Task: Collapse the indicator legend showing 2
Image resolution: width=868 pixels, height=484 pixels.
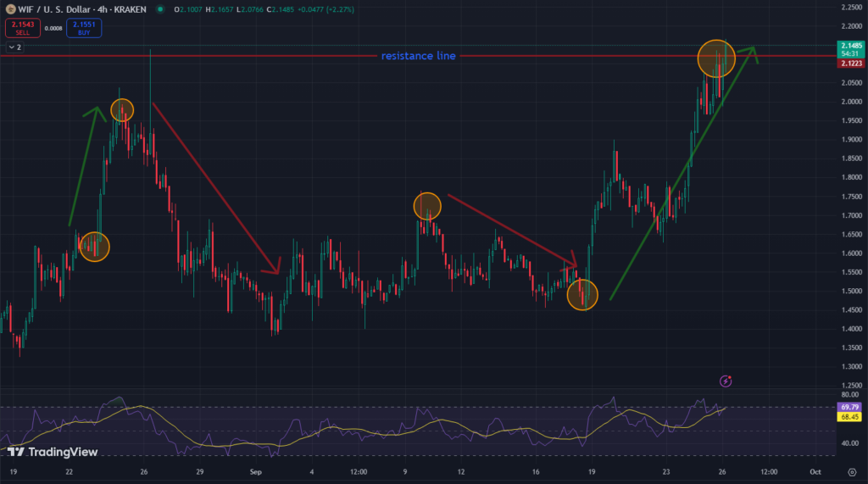Action: (x=15, y=47)
